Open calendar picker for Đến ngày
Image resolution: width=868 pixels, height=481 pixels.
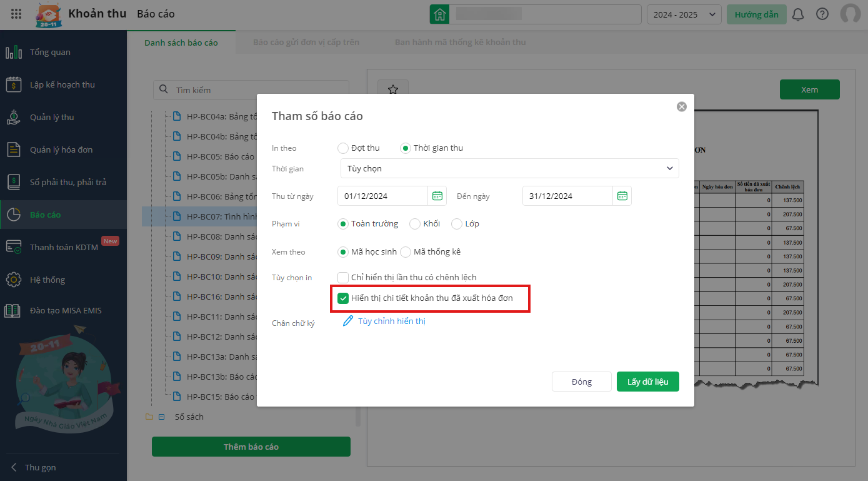[622, 196]
